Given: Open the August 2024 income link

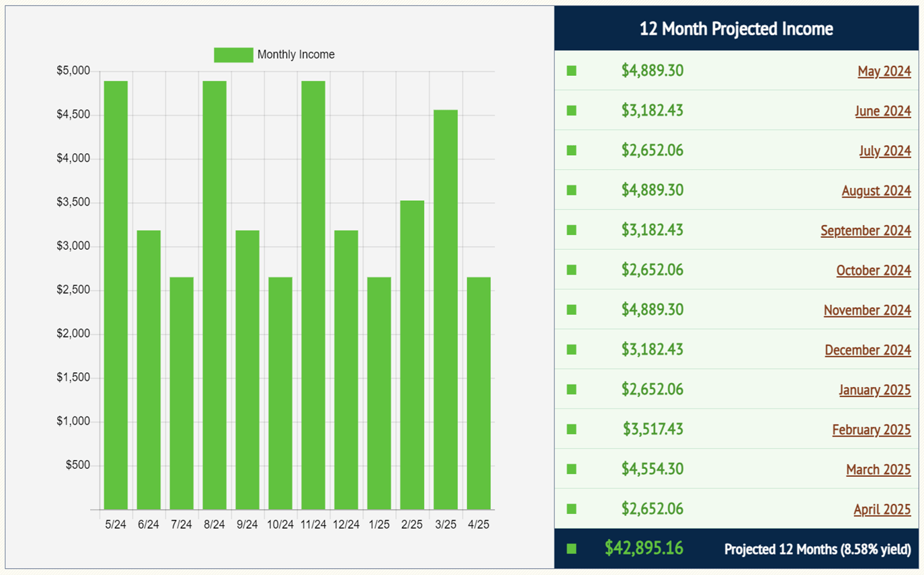Looking at the screenshot, I should (x=876, y=190).
